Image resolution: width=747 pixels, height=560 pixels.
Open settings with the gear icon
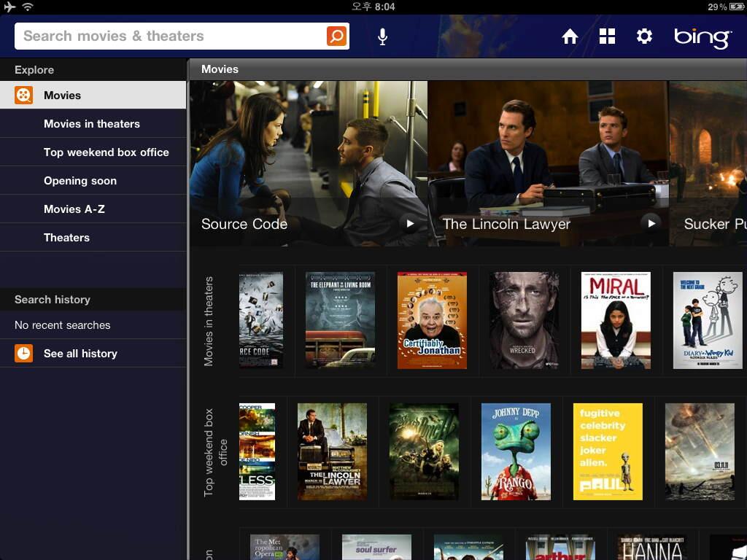644,36
